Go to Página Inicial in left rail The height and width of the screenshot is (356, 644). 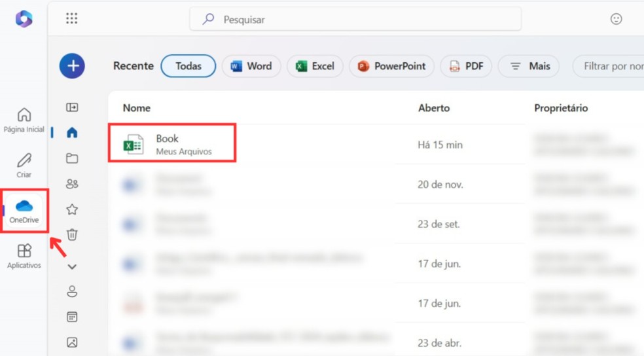[24, 120]
